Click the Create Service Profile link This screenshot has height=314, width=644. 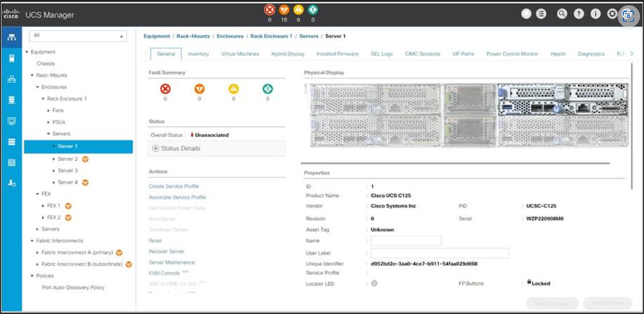[173, 186]
